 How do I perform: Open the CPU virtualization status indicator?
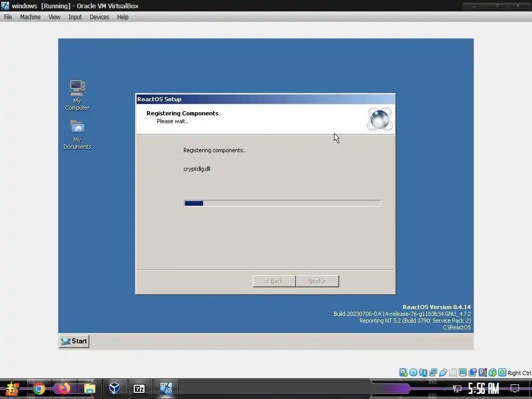(482, 373)
